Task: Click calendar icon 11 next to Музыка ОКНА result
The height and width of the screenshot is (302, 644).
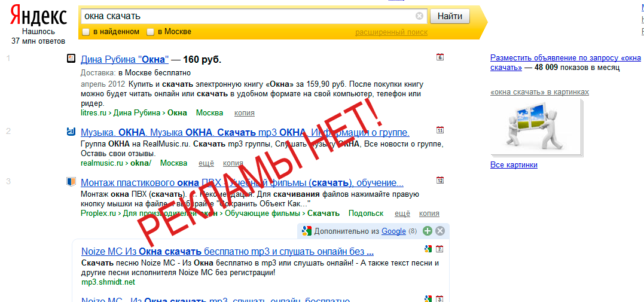Action: tap(440, 130)
